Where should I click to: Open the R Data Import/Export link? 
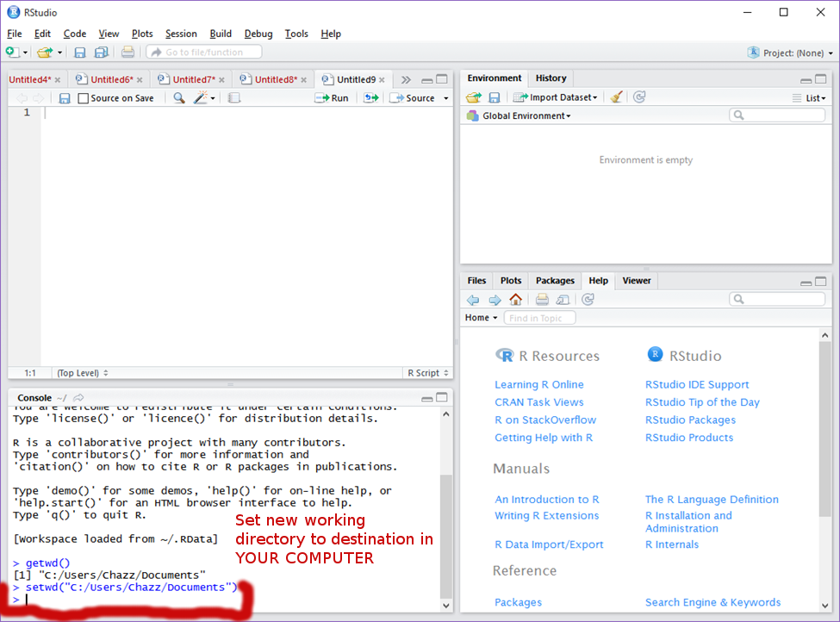(549, 544)
